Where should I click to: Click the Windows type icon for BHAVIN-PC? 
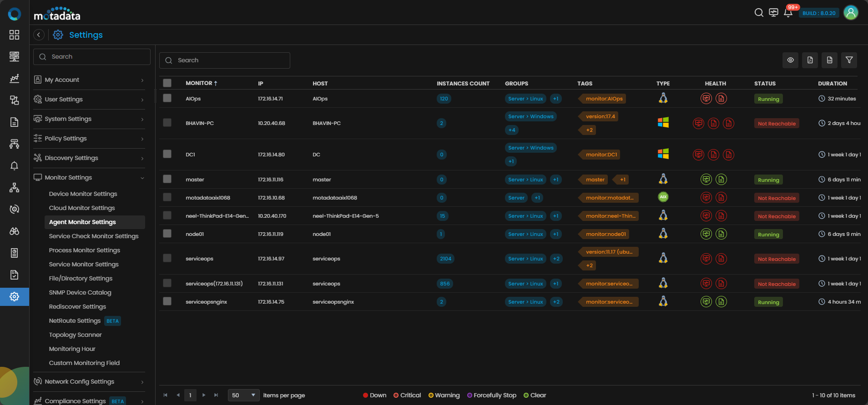pos(663,123)
